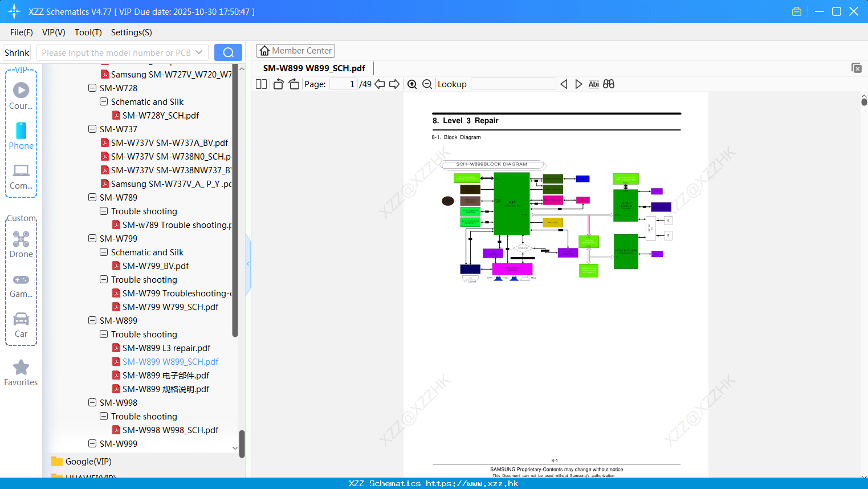Find previous lookup match
Screen dimensions: 868x489
coord(564,84)
